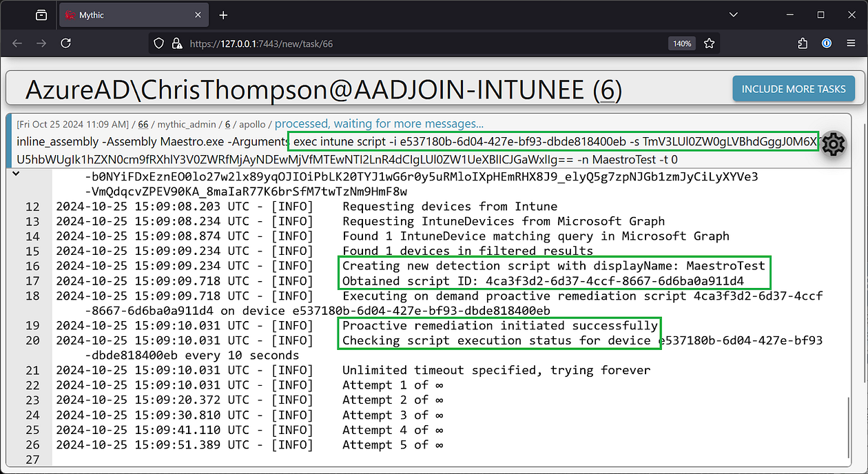Select Obtained script ID line
Viewport: 868px width, 474px height.
[544, 281]
